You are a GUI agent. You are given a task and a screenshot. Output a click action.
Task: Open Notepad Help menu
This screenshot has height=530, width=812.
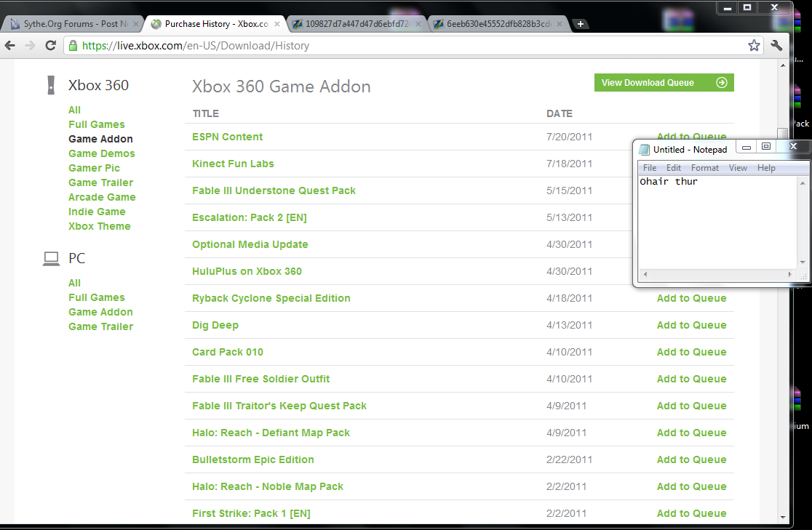766,168
